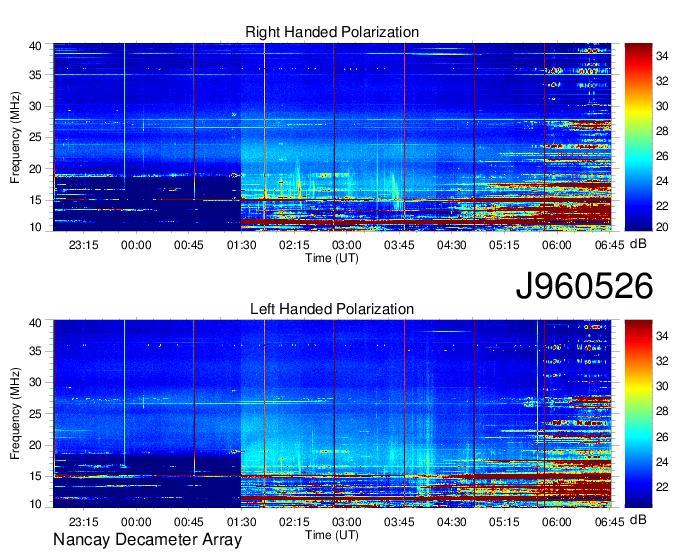Click 03:00 time tick under Left Handed plot

pos(347,522)
